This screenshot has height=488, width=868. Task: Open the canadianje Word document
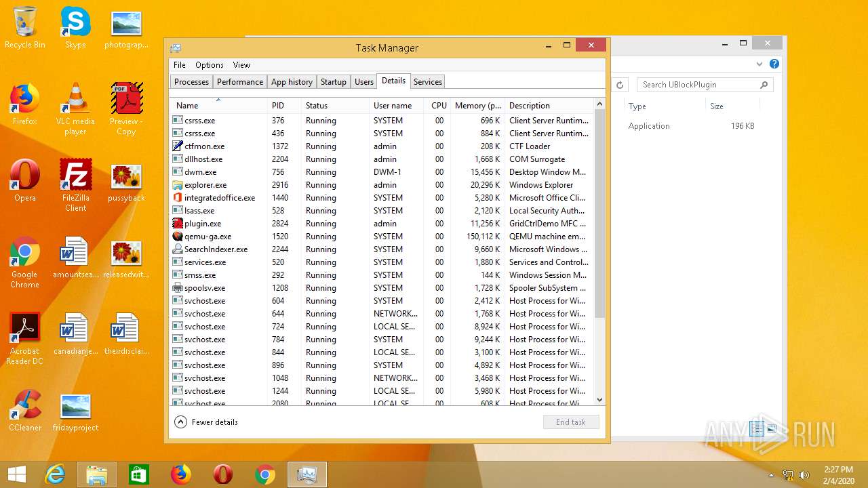click(75, 334)
